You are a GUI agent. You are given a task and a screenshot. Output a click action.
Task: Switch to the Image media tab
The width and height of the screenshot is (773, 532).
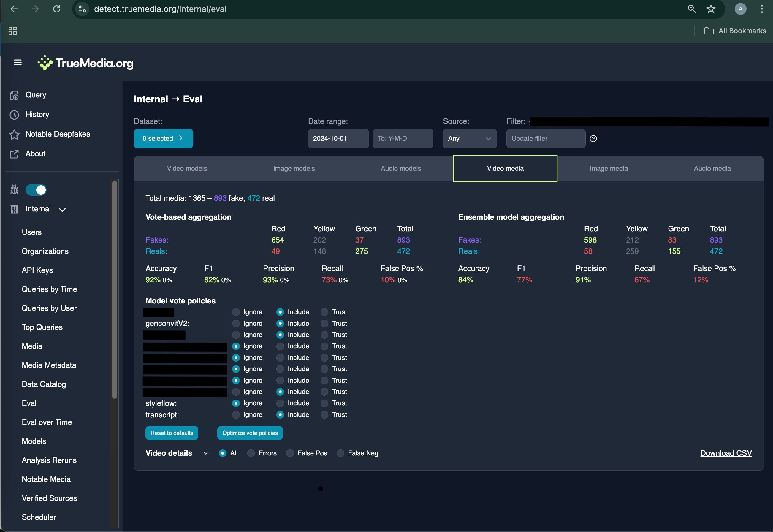pyautogui.click(x=608, y=168)
